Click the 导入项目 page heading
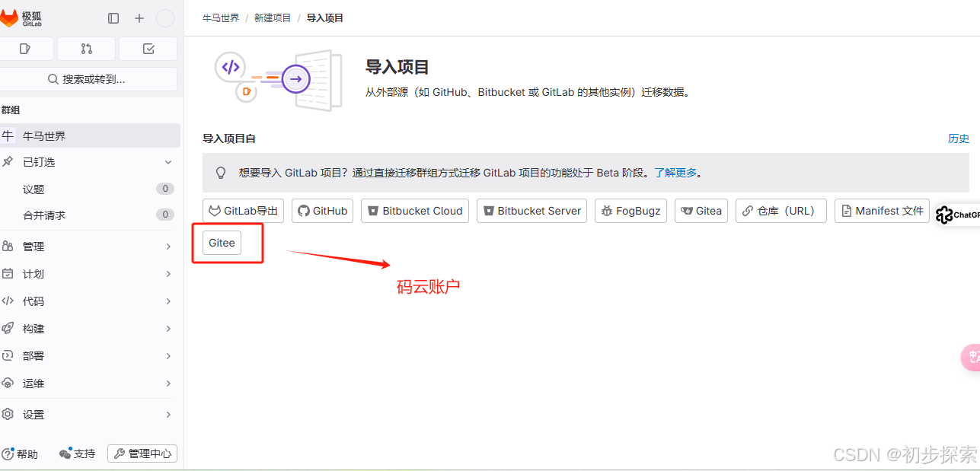 click(x=397, y=67)
